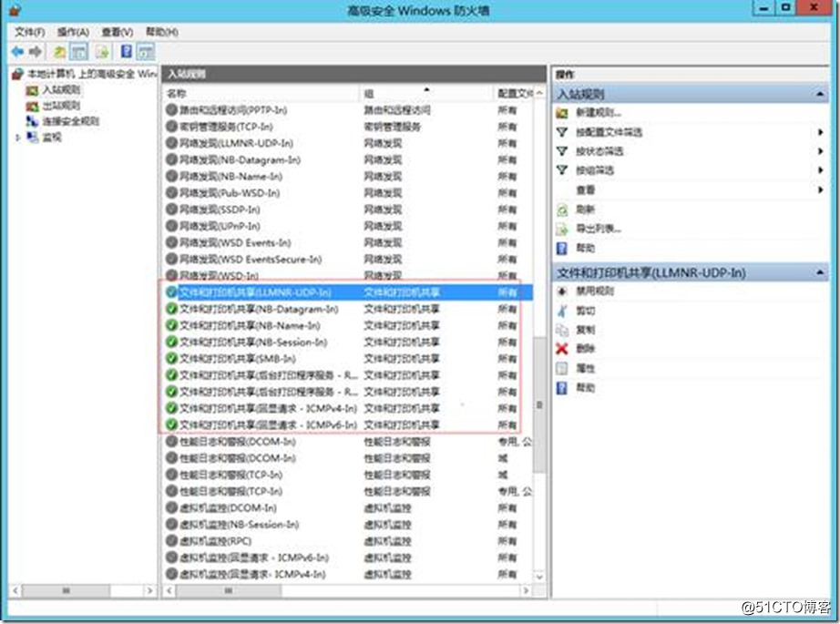Click the 连接安全规则 icon in the left tree

(x=32, y=121)
